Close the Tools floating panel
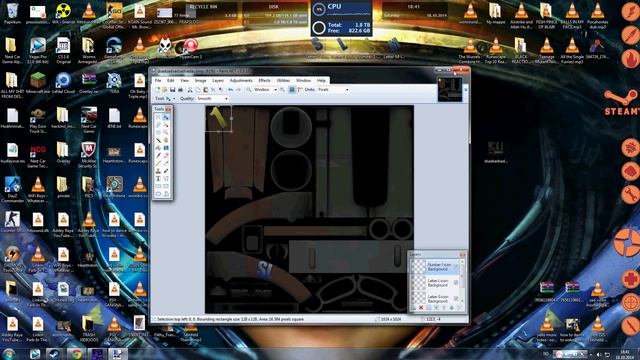 [x=168, y=109]
